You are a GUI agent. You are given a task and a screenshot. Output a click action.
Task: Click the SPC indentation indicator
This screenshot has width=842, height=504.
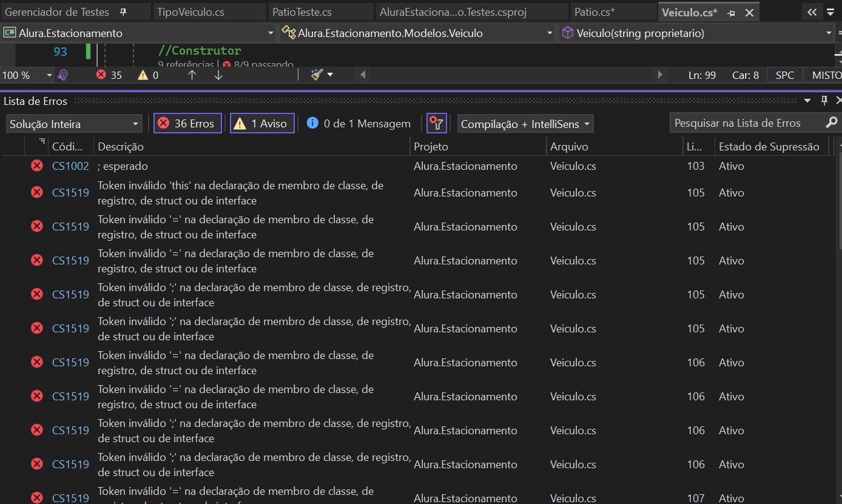[x=785, y=75]
